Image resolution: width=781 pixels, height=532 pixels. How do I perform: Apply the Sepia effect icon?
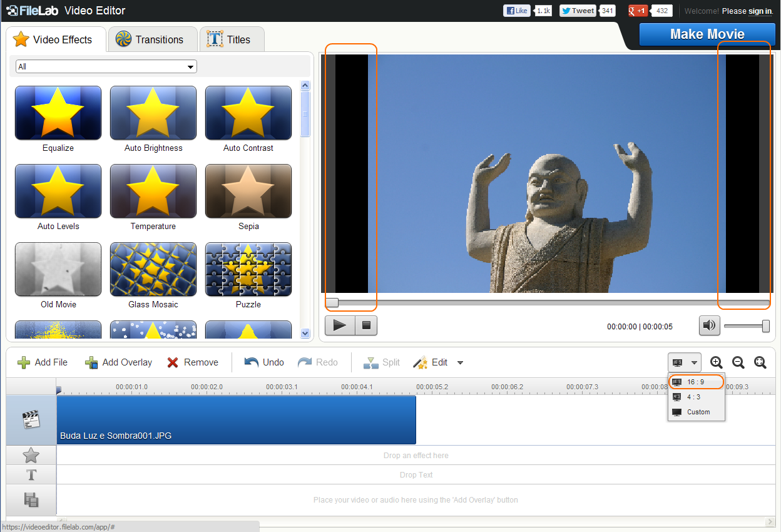coord(248,192)
